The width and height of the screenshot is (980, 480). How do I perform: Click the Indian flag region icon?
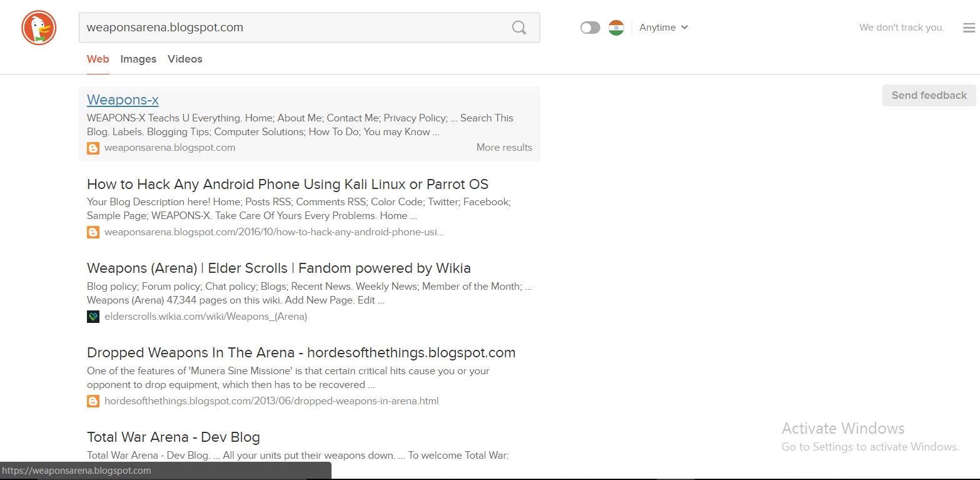click(616, 28)
